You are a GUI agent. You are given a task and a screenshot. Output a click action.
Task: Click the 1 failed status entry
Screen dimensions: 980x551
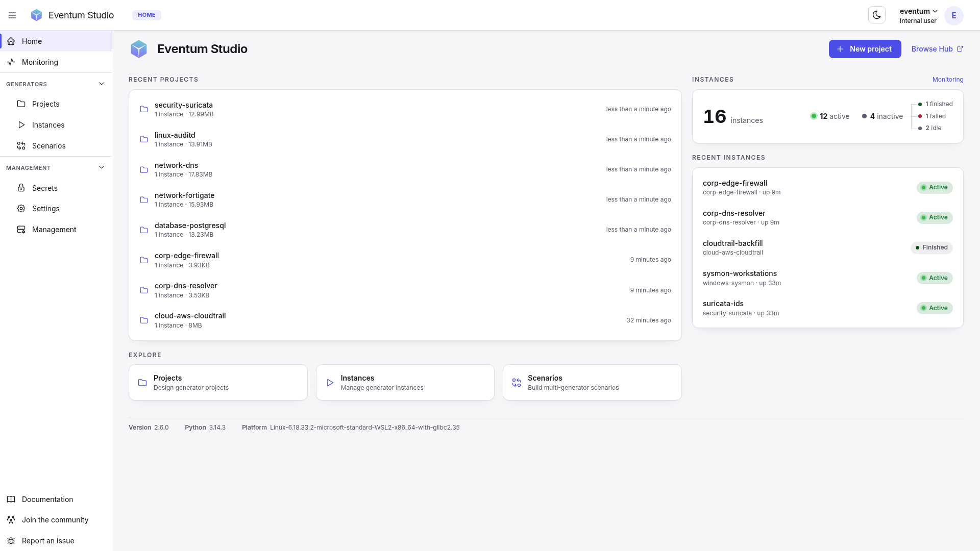(932, 116)
